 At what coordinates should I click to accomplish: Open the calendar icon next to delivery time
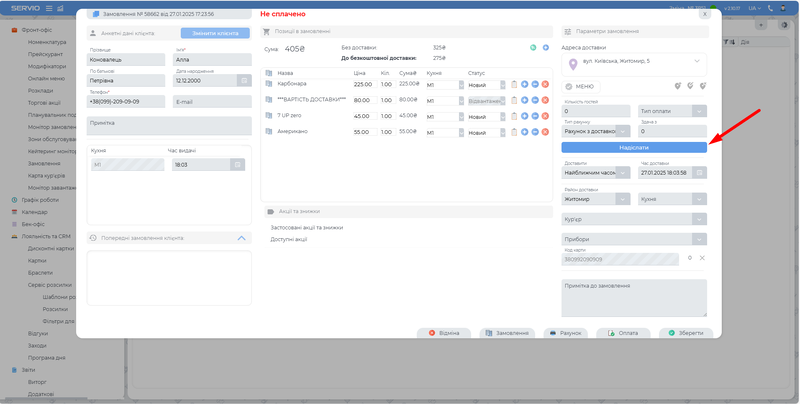click(700, 172)
